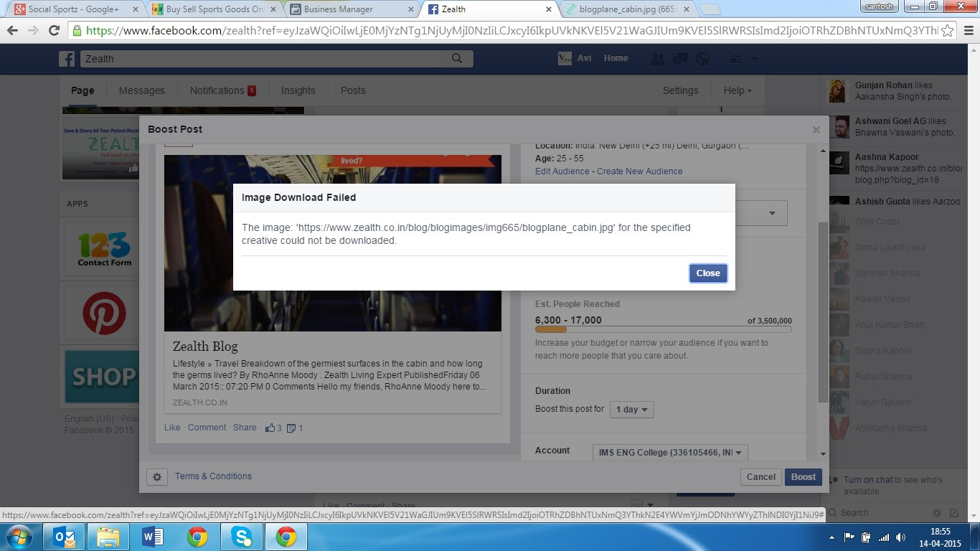Click the volume icon in system tray
980x551 pixels.
pyautogui.click(x=900, y=537)
